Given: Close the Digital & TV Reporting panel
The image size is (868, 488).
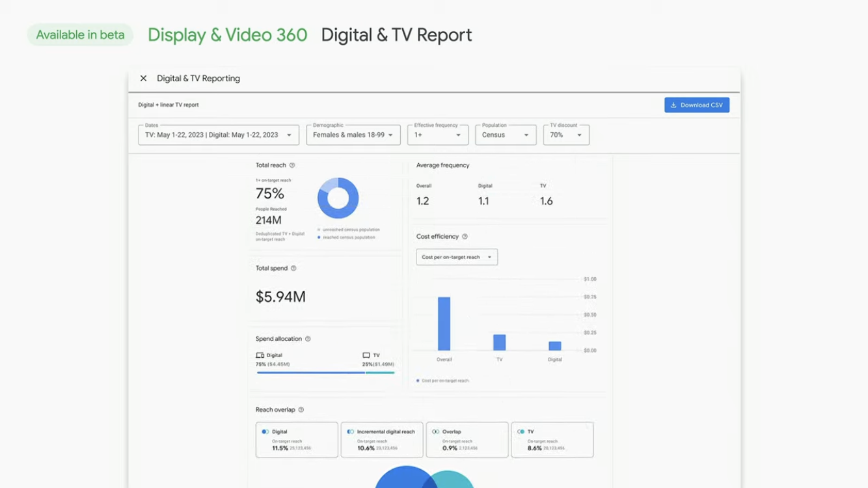Looking at the screenshot, I should coord(143,78).
